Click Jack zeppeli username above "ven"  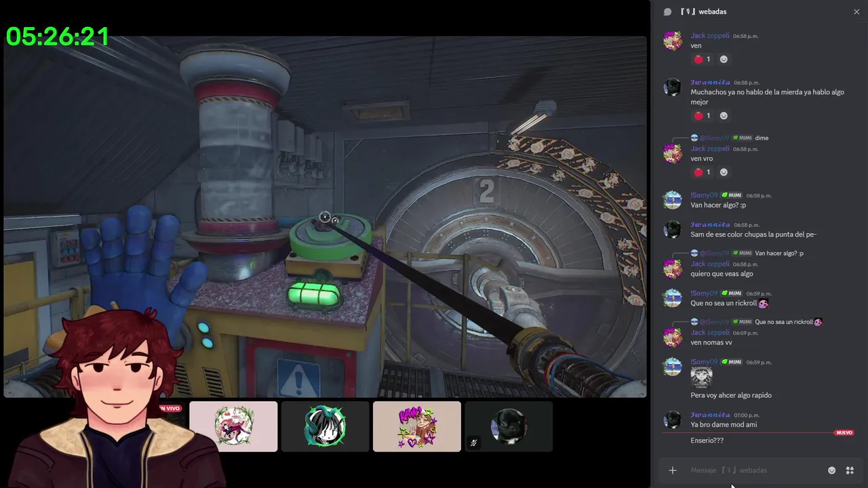[x=710, y=36]
